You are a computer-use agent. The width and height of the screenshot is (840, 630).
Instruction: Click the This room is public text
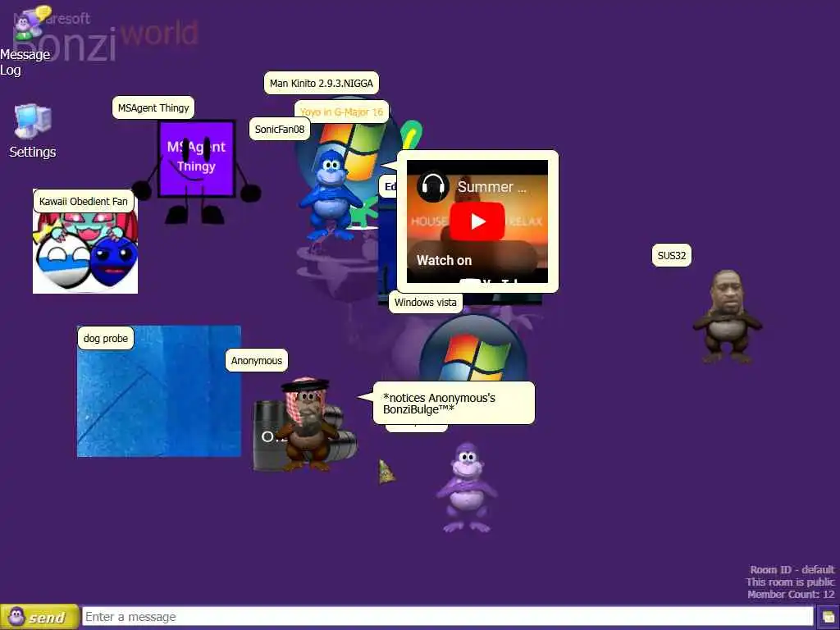790,582
